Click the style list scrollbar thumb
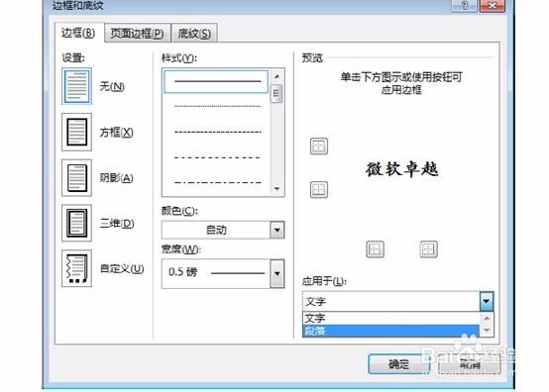549x392 pixels. click(x=276, y=94)
